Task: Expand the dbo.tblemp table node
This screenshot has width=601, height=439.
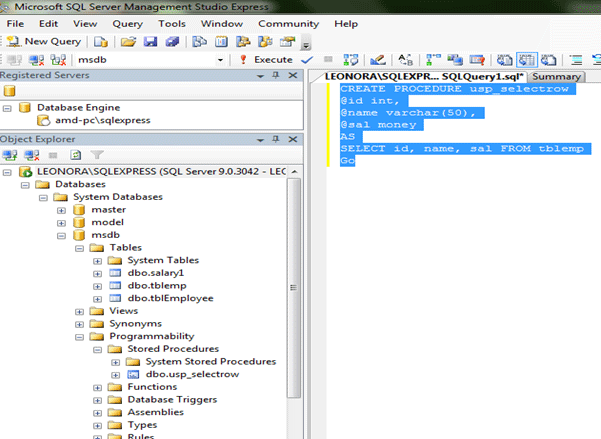Action: coord(98,286)
